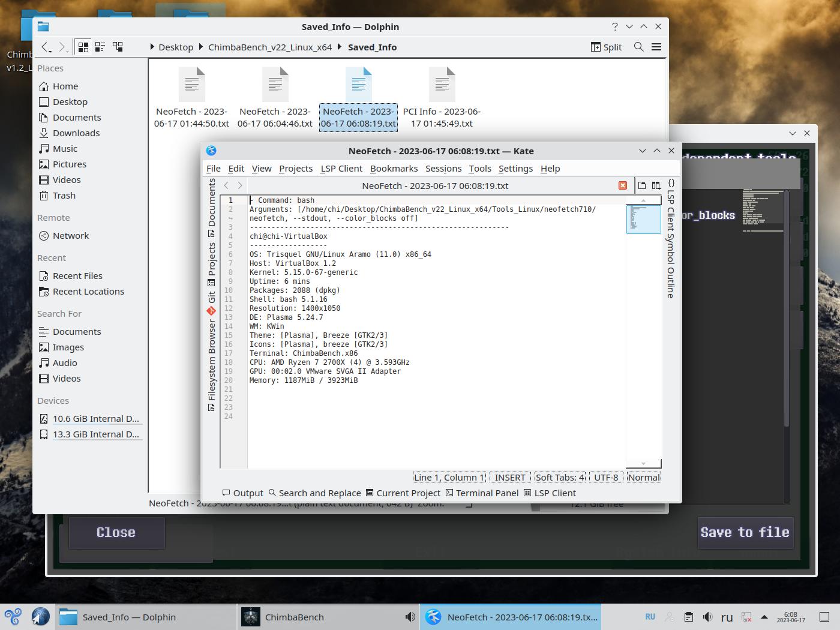The height and width of the screenshot is (630, 840).
Task: Click Save to file in ChimbaBench
Action: tap(745, 533)
